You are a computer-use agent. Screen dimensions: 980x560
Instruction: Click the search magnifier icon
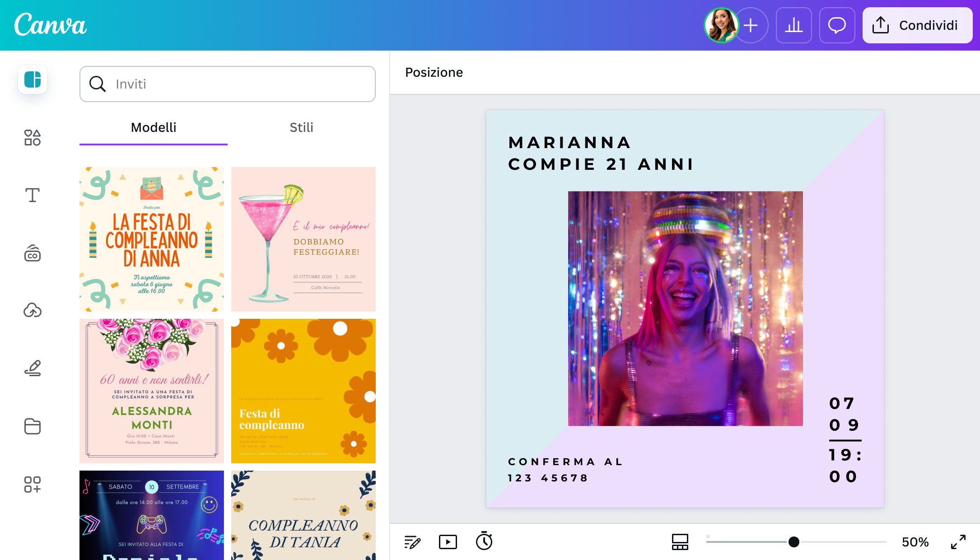[x=98, y=84]
